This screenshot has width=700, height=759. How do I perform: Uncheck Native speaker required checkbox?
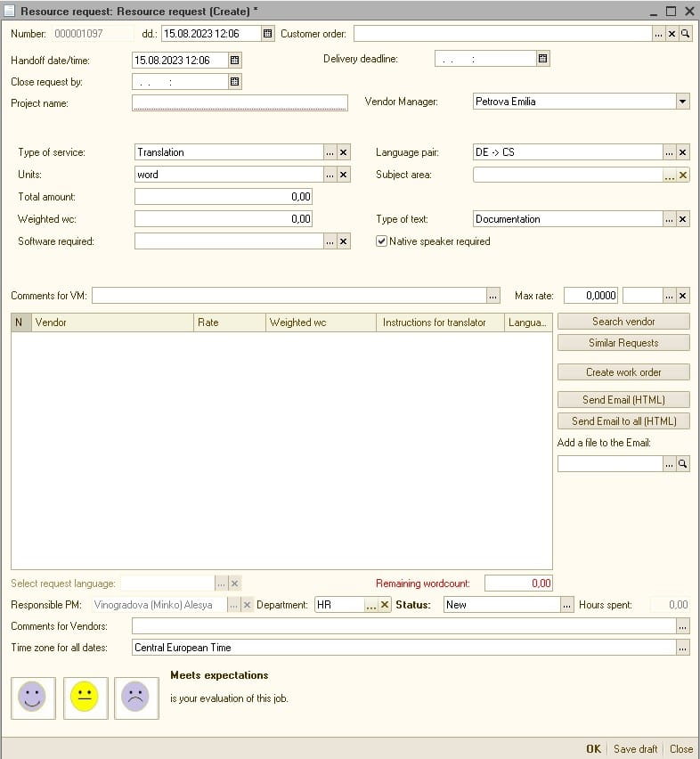pyautogui.click(x=381, y=241)
